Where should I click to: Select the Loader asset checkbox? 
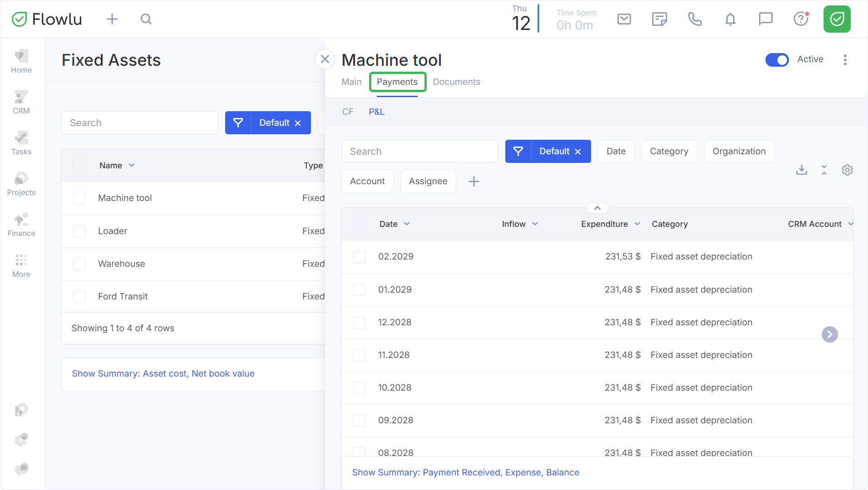79,231
